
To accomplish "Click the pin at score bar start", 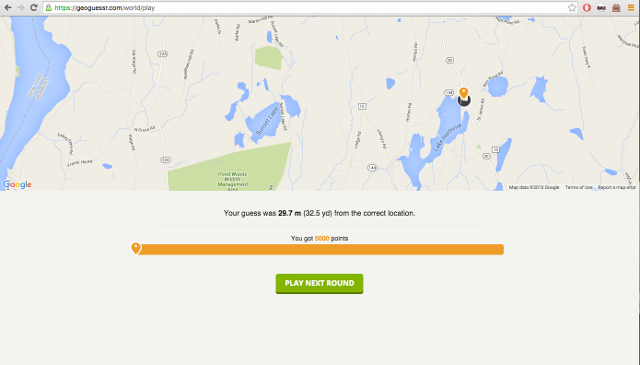I will (136, 248).
